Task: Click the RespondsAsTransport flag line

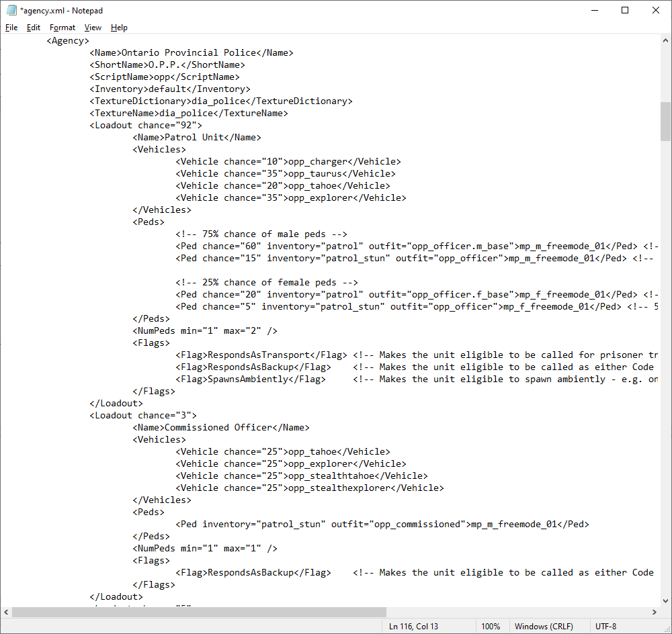Action: point(417,355)
